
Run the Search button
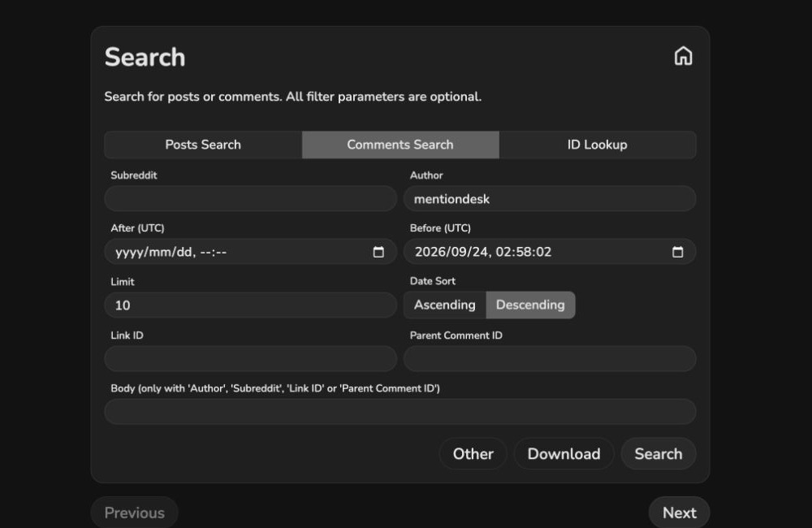coord(659,454)
